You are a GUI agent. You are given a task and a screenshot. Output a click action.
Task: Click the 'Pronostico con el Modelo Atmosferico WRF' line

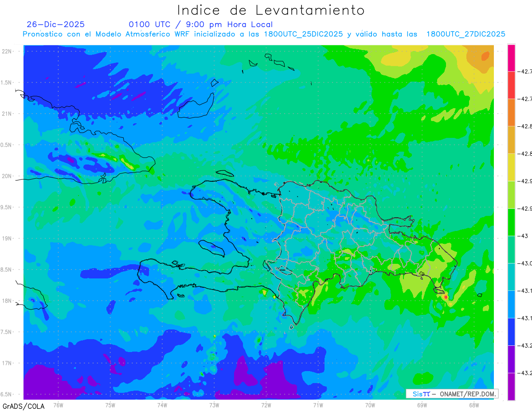[x=264, y=34]
